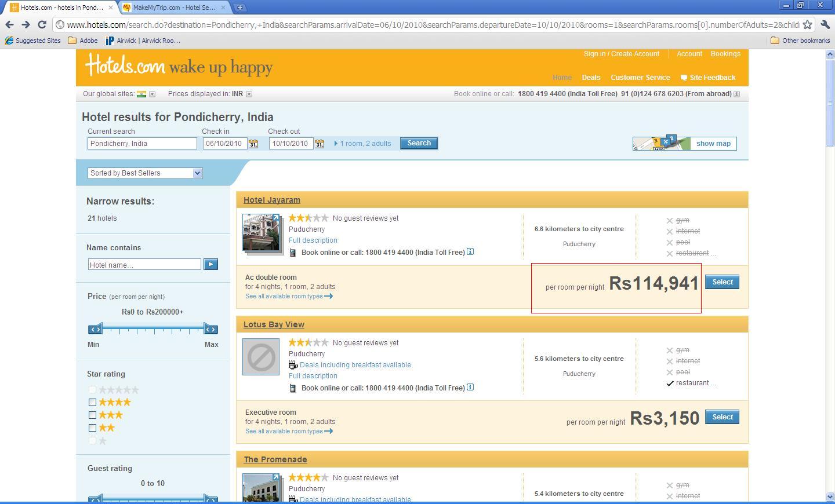
Task: Tick the two-star rating checkbox
Action: (x=92, y=428)
